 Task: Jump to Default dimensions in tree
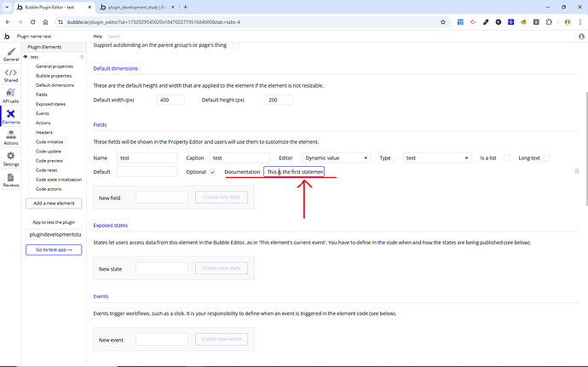(55, 85)
